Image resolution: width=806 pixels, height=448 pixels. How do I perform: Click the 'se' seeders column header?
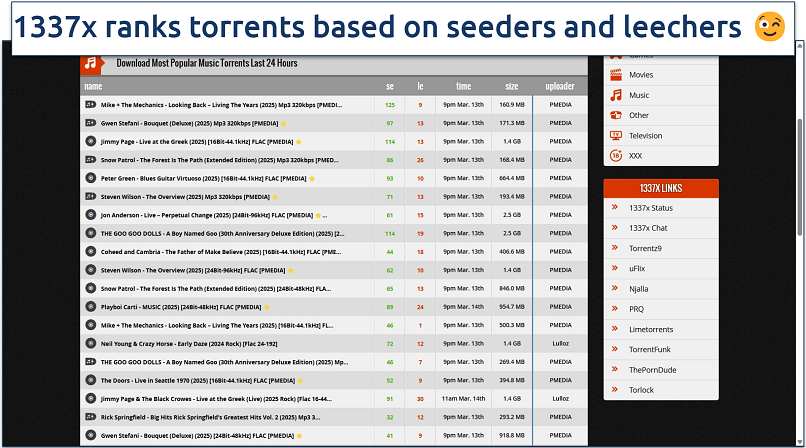click(x=390, y=86)
